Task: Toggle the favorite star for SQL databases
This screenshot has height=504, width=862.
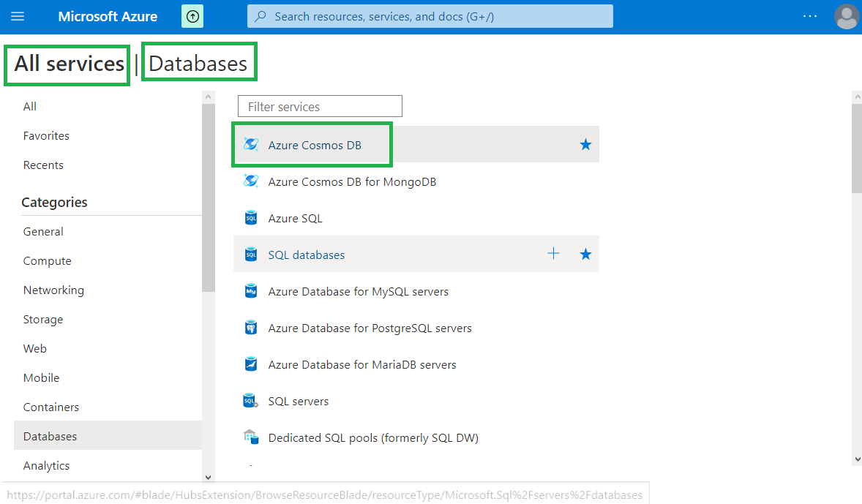Action: click(585, 254)
